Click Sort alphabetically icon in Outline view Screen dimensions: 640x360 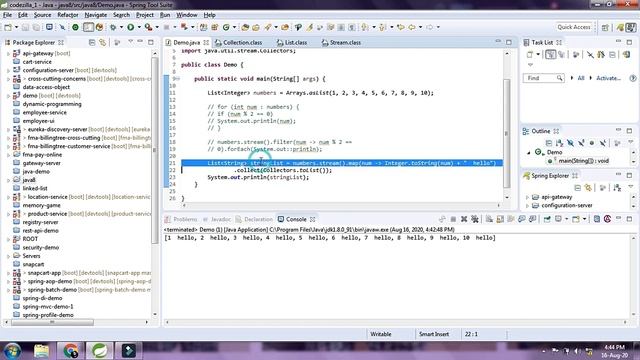(x=559, y=143)
